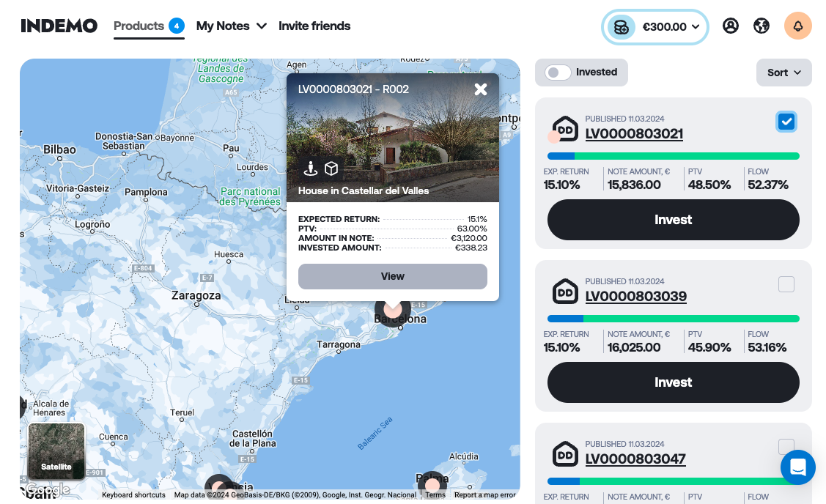Open the notifications bell

click(797, 26)
